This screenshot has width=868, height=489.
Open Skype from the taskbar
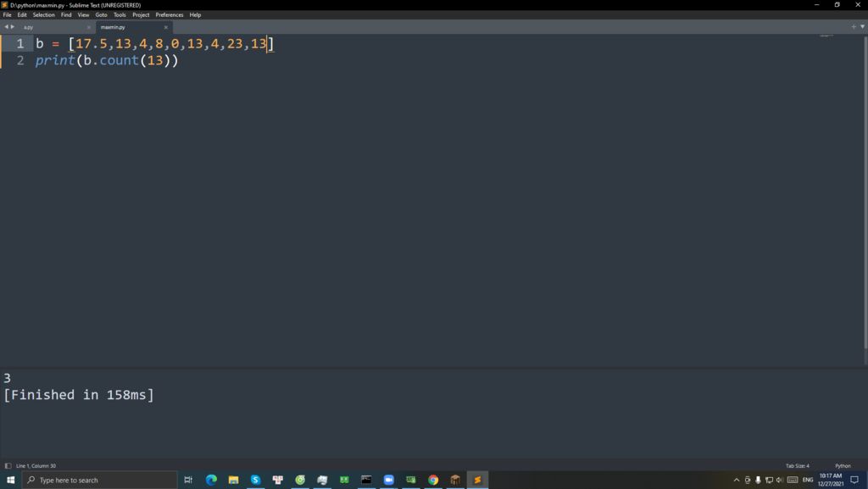(x=255, y=480)
